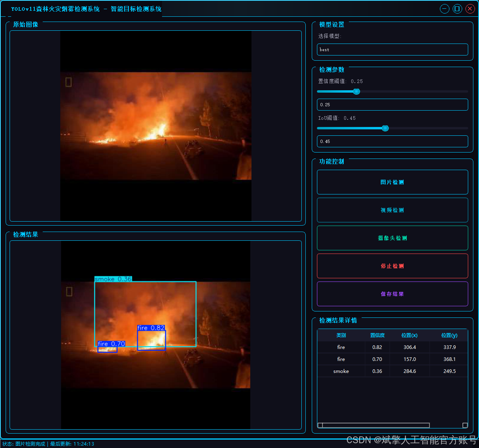Close the application with the red X icon
This screenshot has width=479, height=448.
470,9
